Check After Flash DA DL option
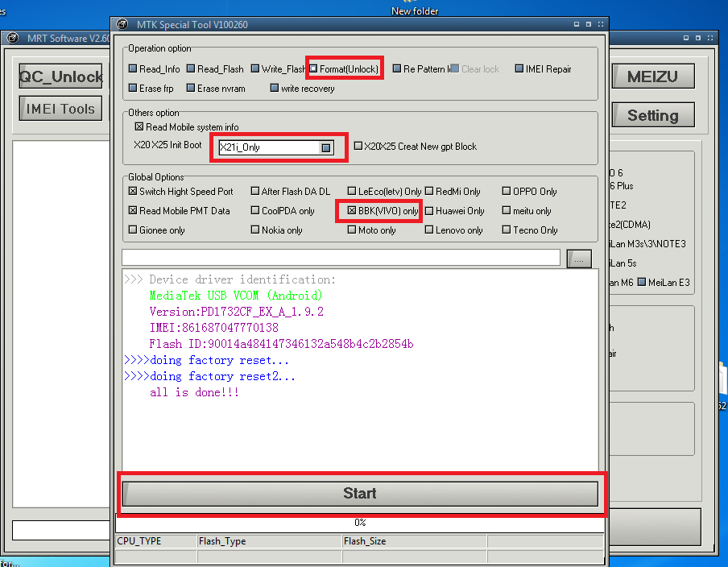 [255, 191]
